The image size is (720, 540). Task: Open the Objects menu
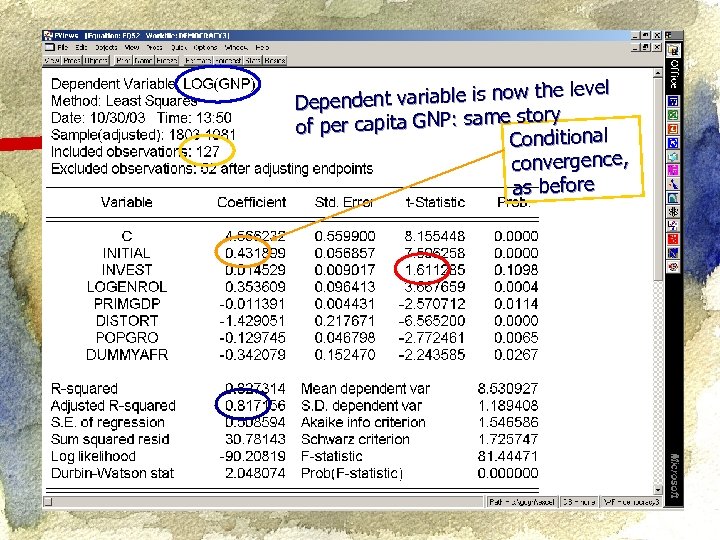pos(106,47)
